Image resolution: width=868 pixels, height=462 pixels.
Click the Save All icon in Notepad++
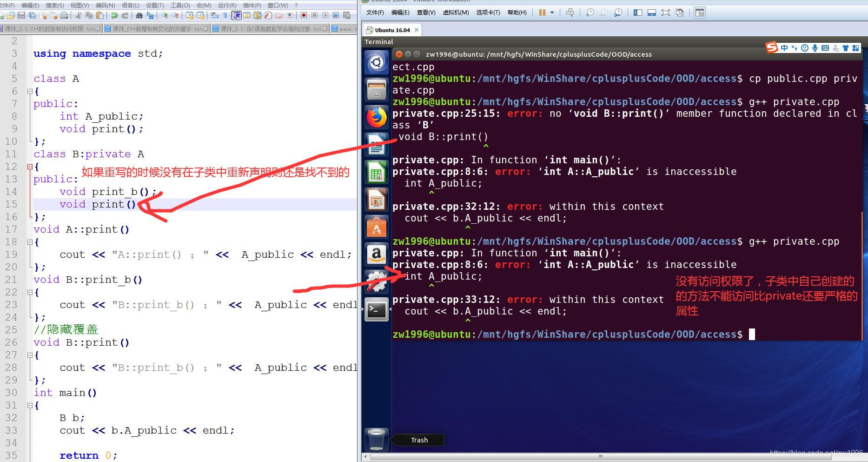coord(32,15)
